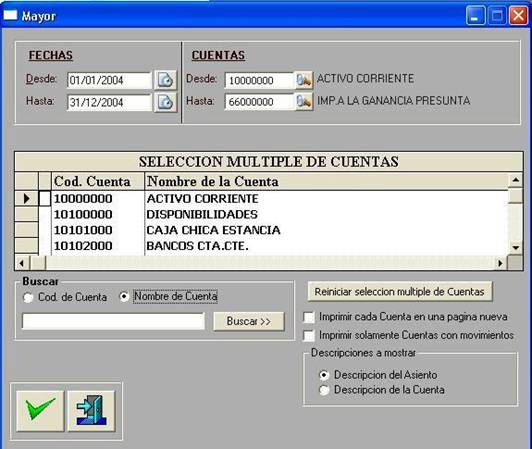Click the Mayor window title icon
Screen dimensions: 532x449
click(10, 15)
